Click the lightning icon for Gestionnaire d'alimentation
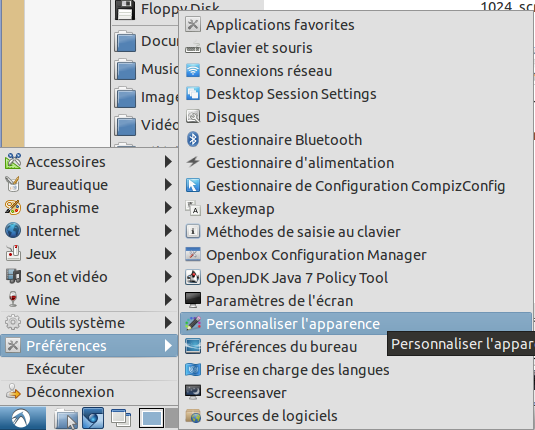This screenshot has height=430, width=535. (193, 162)
